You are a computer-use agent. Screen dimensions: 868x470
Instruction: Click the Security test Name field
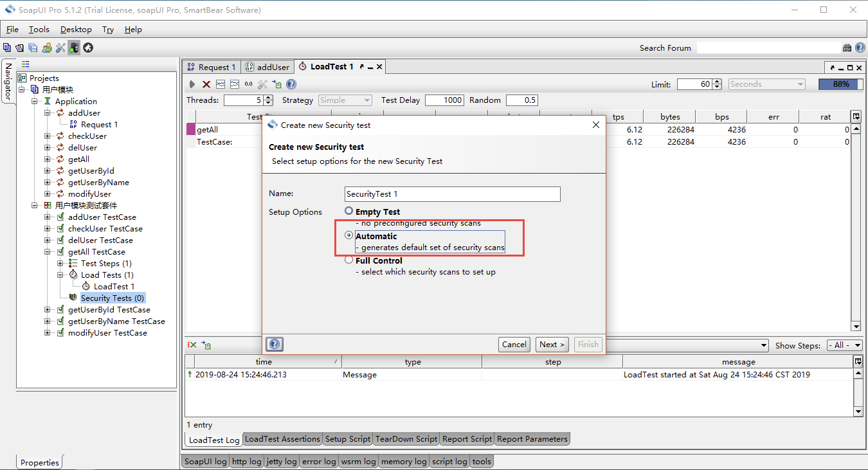point(453,194)
